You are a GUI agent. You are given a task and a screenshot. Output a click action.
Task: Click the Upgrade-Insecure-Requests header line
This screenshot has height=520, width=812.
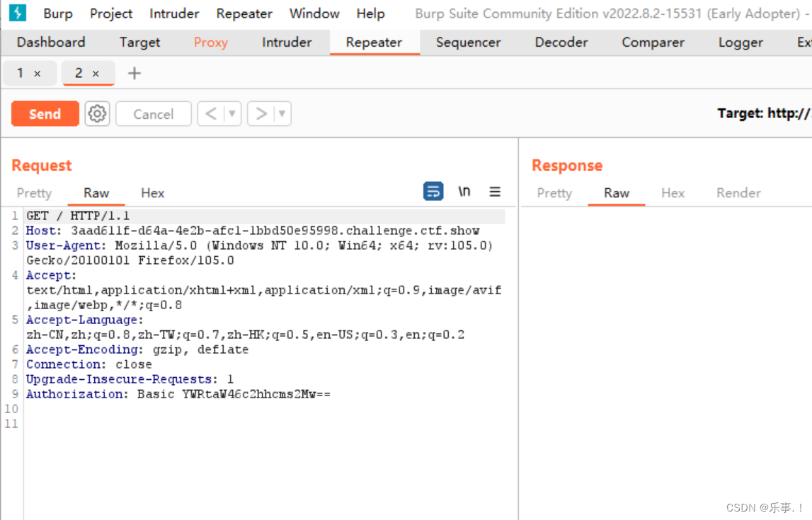[130, 379]
